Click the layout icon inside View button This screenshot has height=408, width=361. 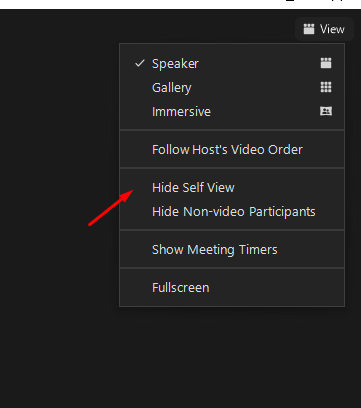coord(309,29)
